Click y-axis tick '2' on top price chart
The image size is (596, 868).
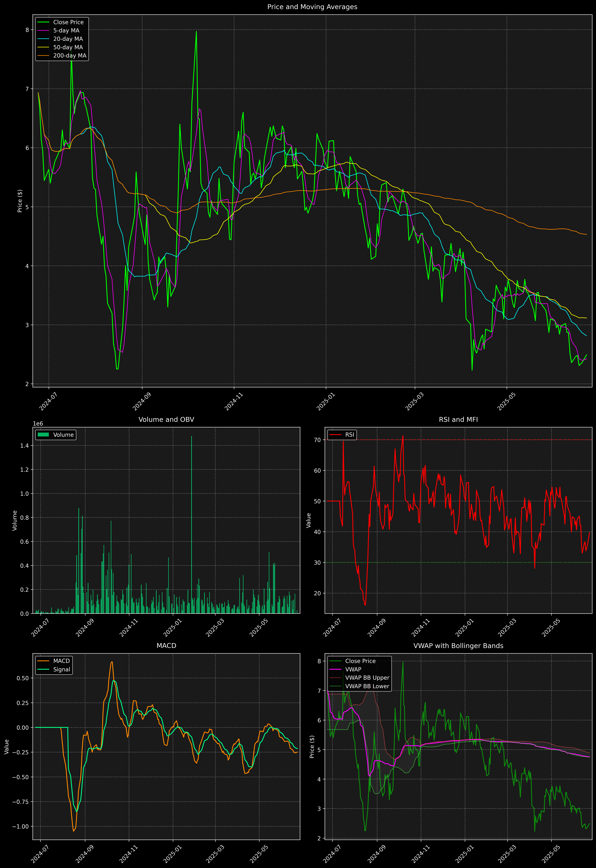pyautogui.click(x=27, y=384)
